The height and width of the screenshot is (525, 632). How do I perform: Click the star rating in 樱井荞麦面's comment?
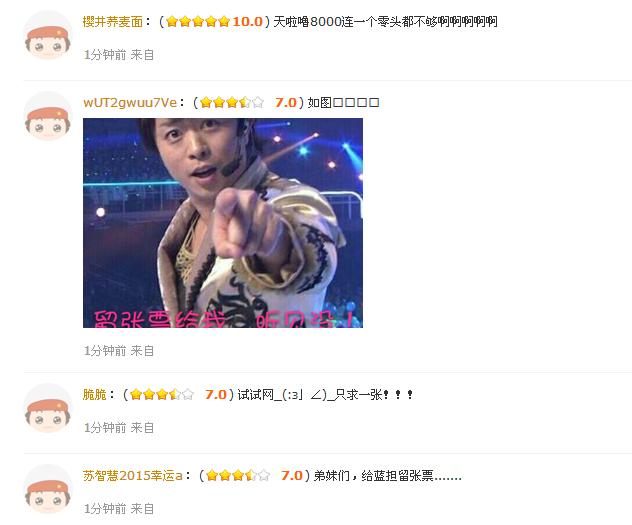click(x=198, y=21)
